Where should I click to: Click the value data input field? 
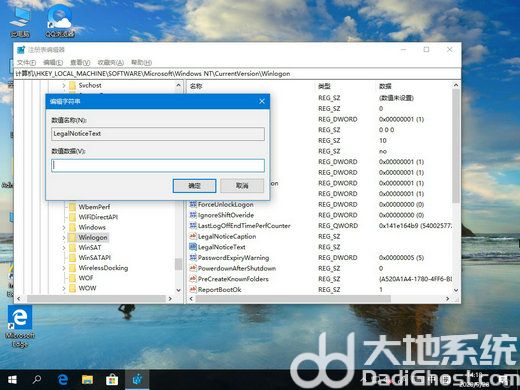[158, 166]
